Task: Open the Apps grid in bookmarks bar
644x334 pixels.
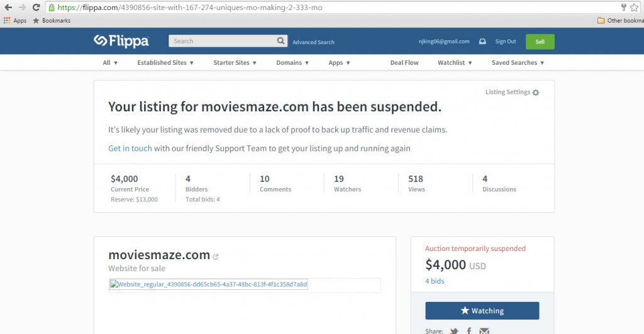Action: point(15,21)
